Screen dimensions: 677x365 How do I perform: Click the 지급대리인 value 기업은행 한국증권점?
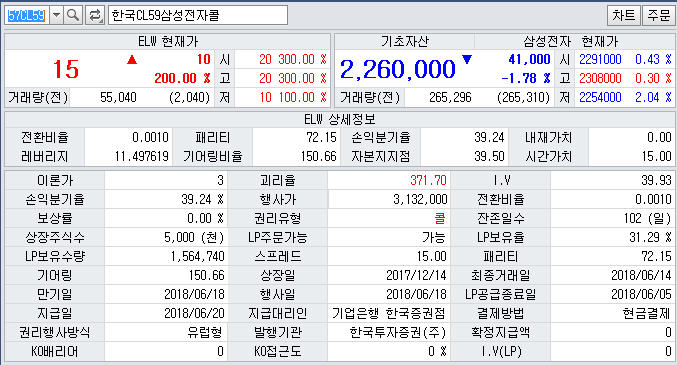(389, 313)
